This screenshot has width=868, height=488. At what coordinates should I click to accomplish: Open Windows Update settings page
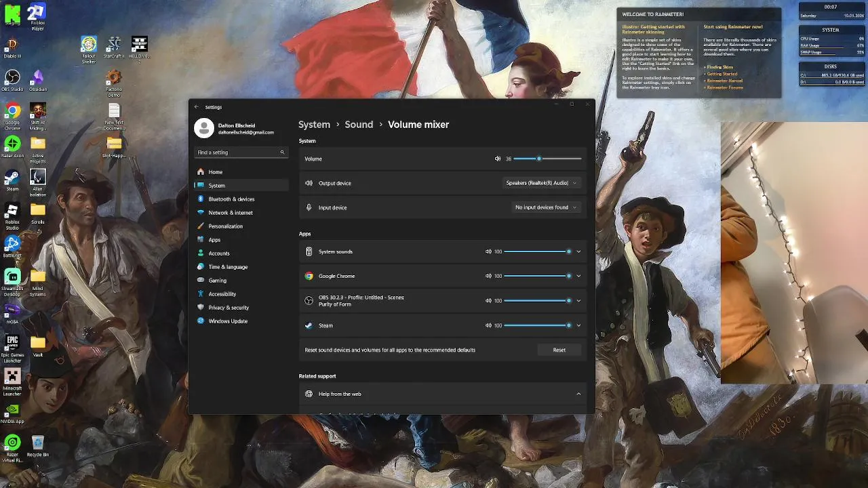point(241,321)
